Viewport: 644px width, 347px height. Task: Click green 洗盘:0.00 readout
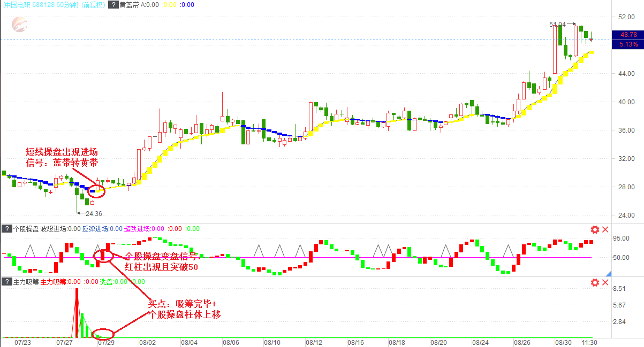coord(114,282)
